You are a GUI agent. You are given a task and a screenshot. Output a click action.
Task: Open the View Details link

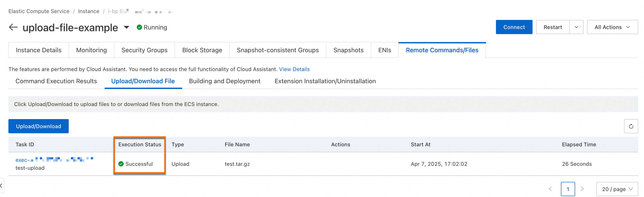[294, 69]
